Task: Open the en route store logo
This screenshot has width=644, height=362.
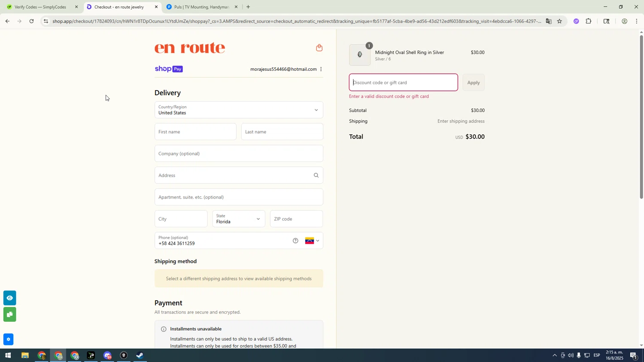Action: pyautogui.click(x=190, y=48)
